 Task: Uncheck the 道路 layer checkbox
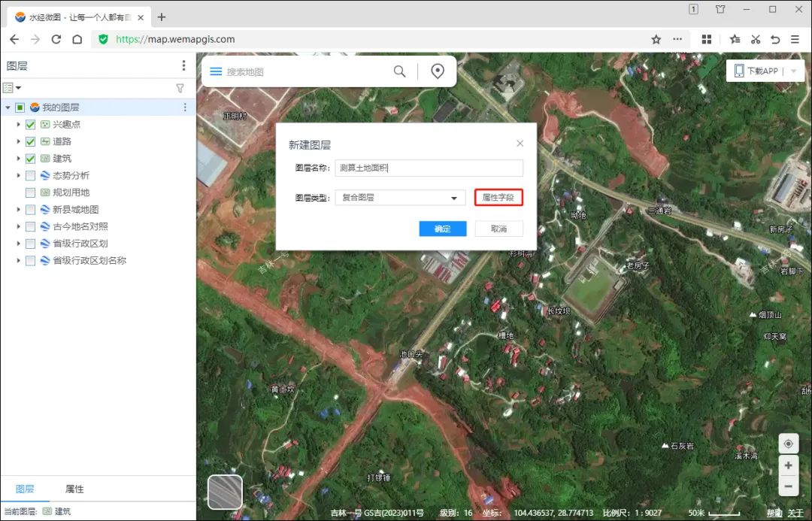pyautogui.click(x=31, y=141)
